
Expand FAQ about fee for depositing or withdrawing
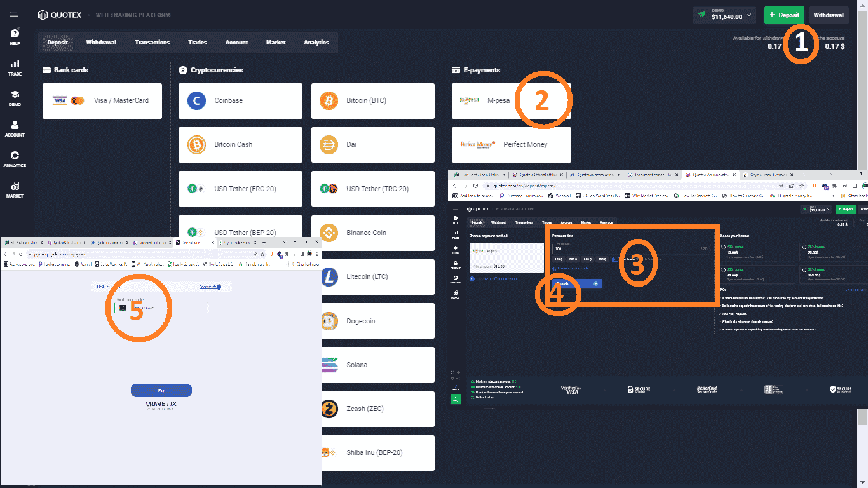(767, 329)
